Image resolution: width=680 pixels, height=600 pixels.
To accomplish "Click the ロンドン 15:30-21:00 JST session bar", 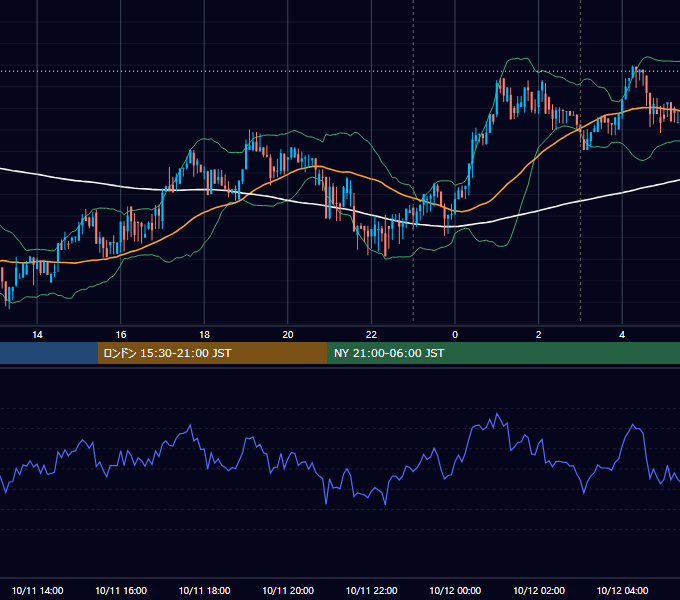I will 212,353.
